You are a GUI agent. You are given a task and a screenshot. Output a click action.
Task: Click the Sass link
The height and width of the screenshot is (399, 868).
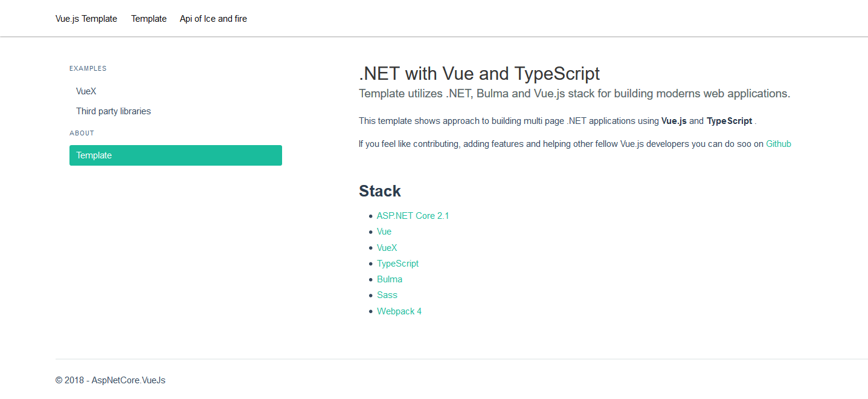tap(387, 295)
